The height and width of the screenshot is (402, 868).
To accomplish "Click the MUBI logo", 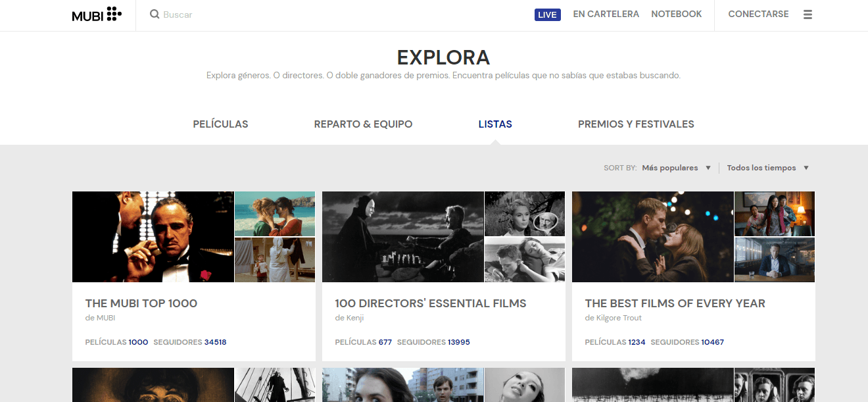I will [x=97, y=14].
